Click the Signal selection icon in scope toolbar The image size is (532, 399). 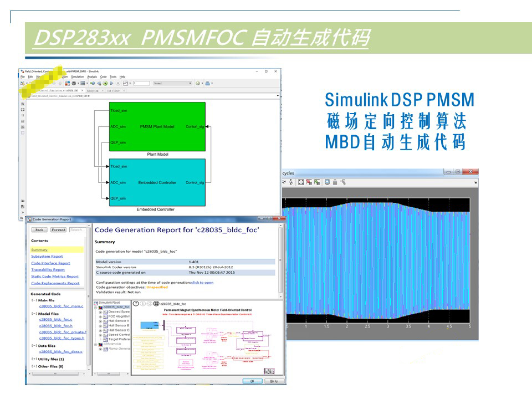tap(343, 182)
